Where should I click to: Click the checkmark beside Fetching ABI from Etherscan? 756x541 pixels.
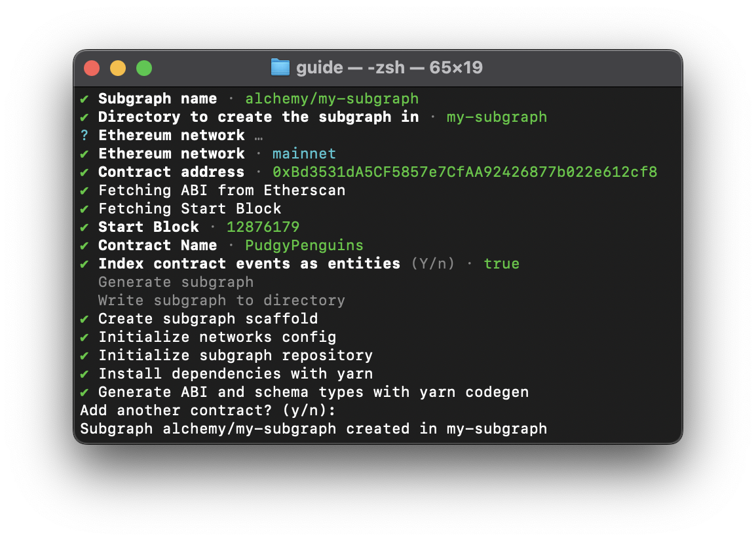(84, 191)
